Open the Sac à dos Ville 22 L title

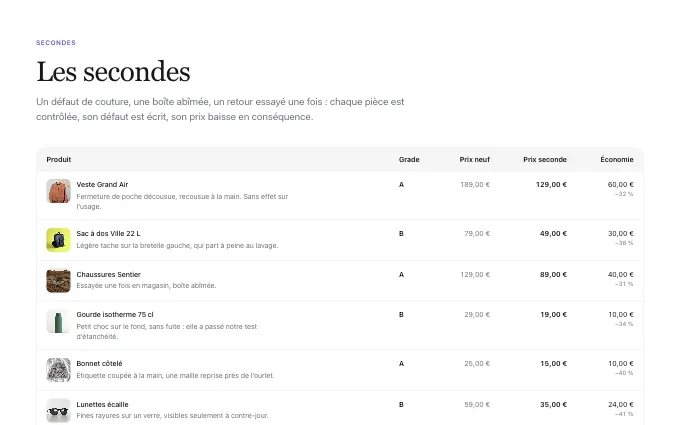click(x=108, y=233)
